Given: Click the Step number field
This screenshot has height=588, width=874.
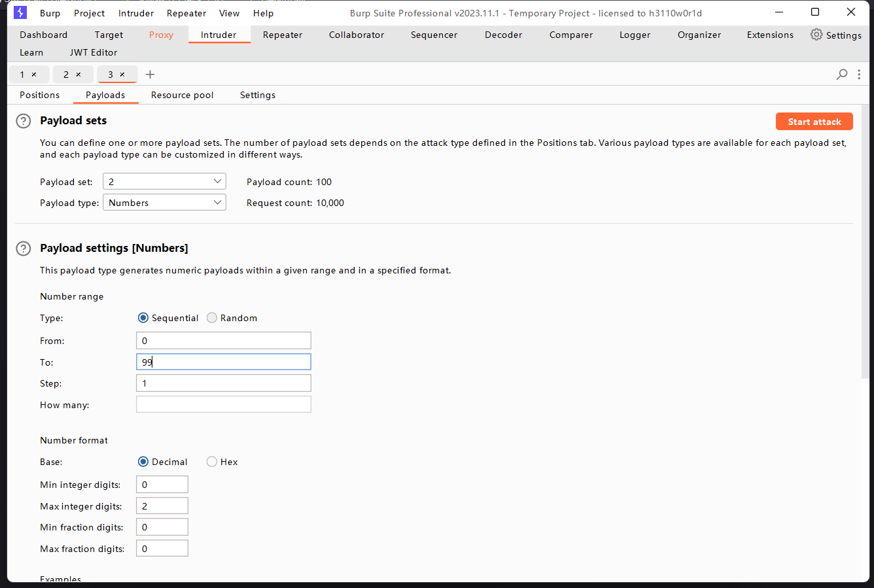Looking at the screenshot, I should pos(224,383).
